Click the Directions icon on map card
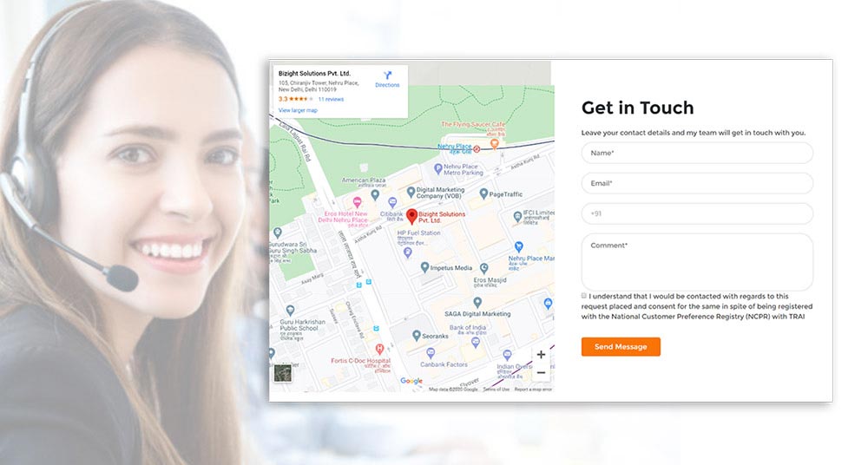The image size is (868, 465). click(387, 76)
